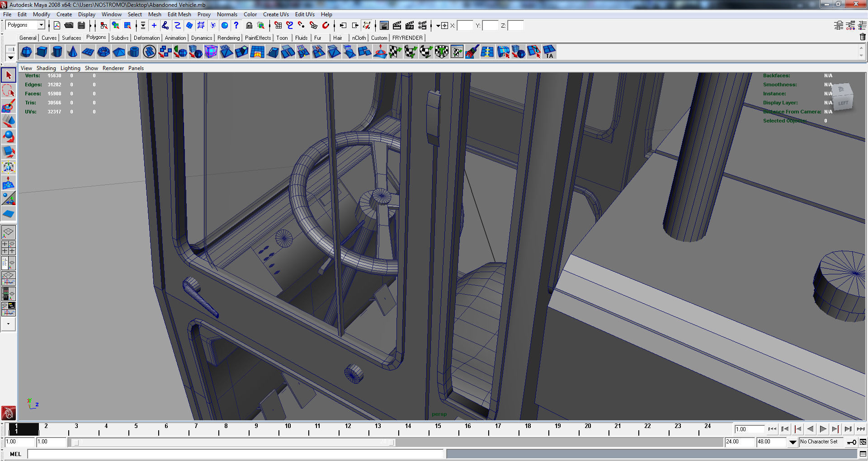This screenshot has width=868, height=461.
Task: Click the TA shelf icon
Action: tap(549, 52)
